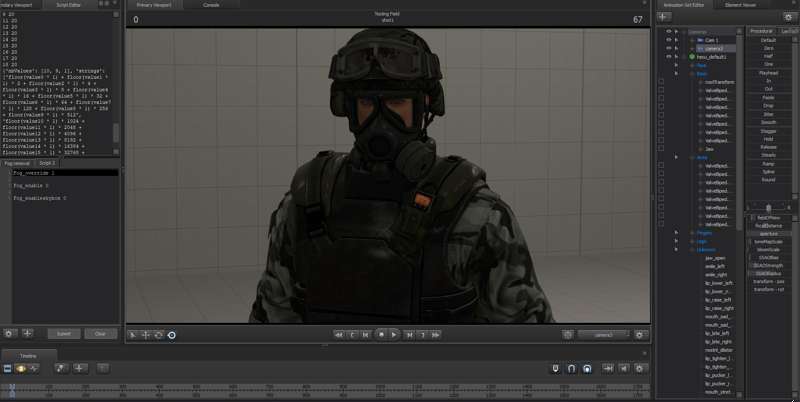Screen dimensions: 800x402
Task: Select the selection arrow manipulator tool
Action: [x=133, y=334]
